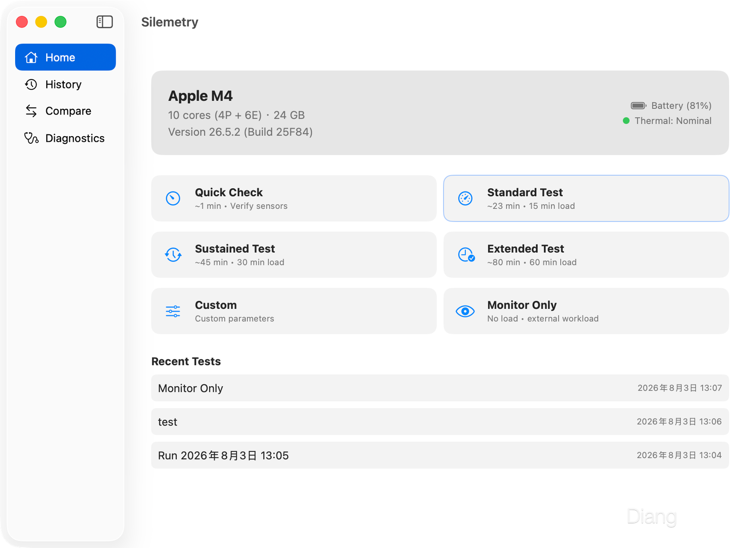Click the Extended Test clock-checkmark icon
756x548 pixels.
pyautogui.click(x=466, y=254)
